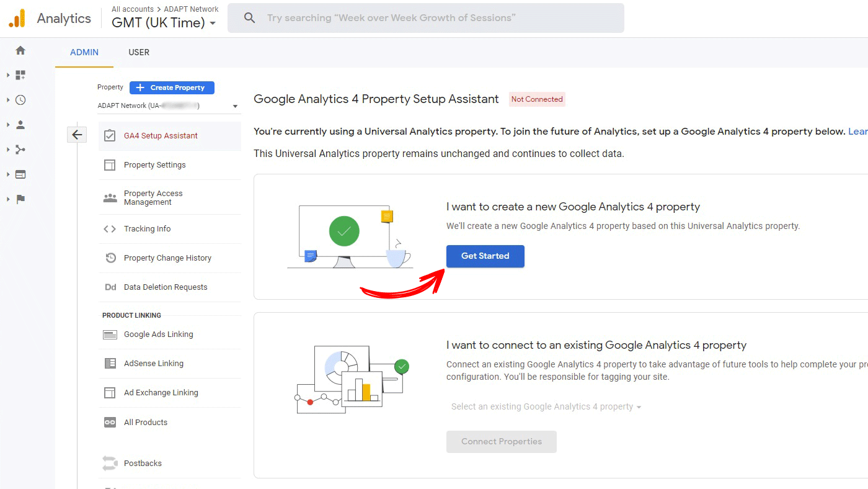Click Postbacks arrows icon
This screenshot has height=489, width=868.
click(110, 464)
